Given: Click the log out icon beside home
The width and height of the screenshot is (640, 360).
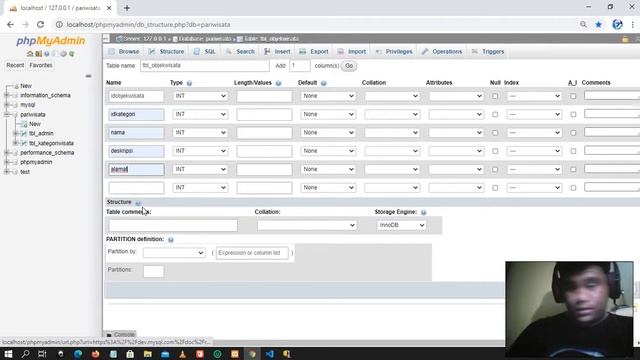Looking at the screenshot, I should pyautogui.click(x=38, y=54).
